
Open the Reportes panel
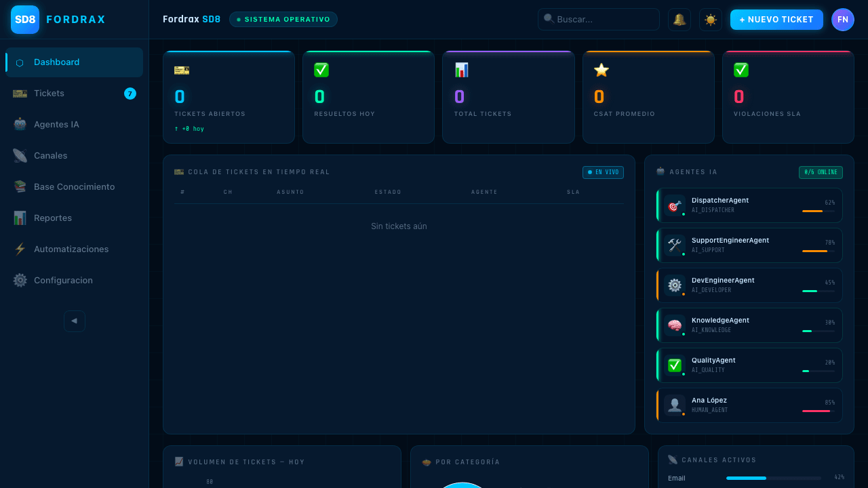pyautogui.click(x=52, y=218)
